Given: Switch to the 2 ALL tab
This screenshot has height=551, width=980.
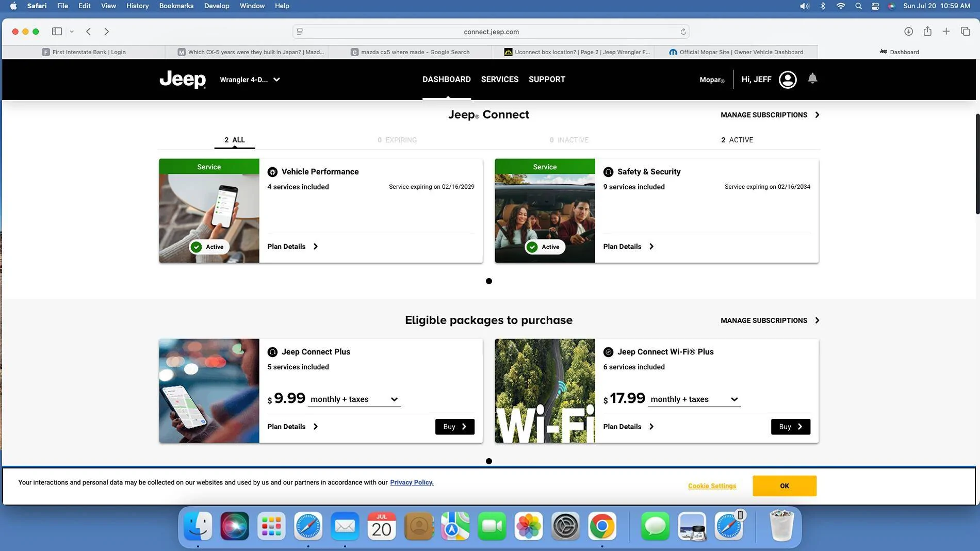Looking at the screenshot, I should pyautogui.click(x=235, y=140).
